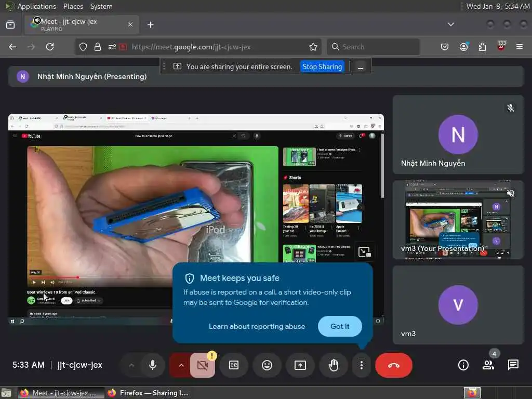This screenshot has width=532, height=399.
Task: Click next video button in shared YouTube player
Action: coord(43,282)
